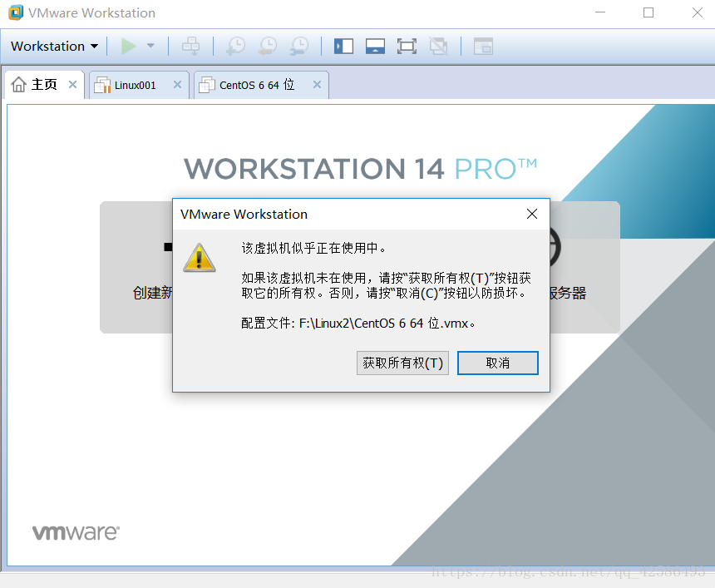Click the 获取所有权(T) button
The width and height of the screenshot is (715, 588).
[402, 363]
